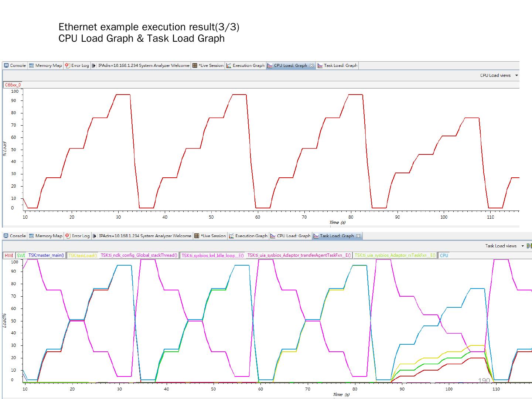Click the Console icon in upper tab bar
Screen dimensions: 532x399
click(6, 65)
